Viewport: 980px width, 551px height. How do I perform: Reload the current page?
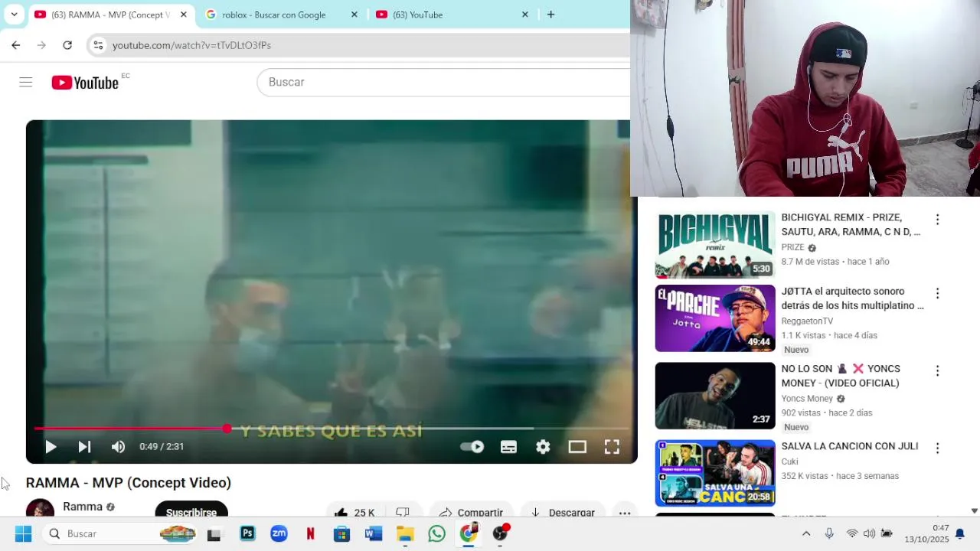[67, 45]
